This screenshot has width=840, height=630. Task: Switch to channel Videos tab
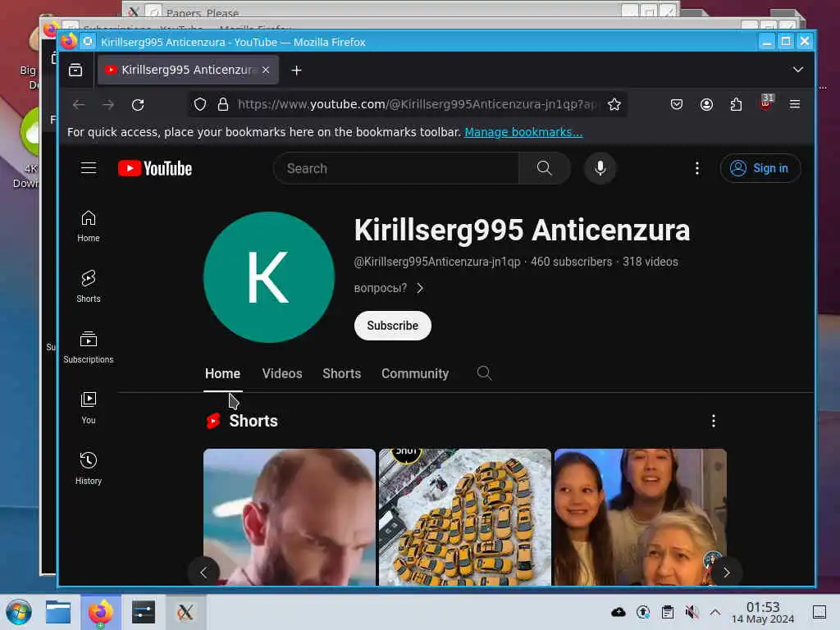pyautogui.click(x=282, y=373)
